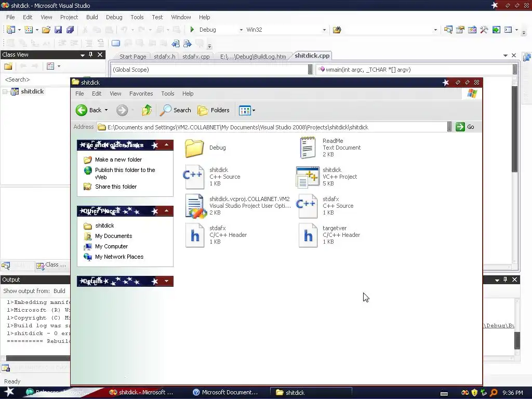The image size is (532, 399).
Task: Collapse Other Places section
Action: (x=167, y=211)
